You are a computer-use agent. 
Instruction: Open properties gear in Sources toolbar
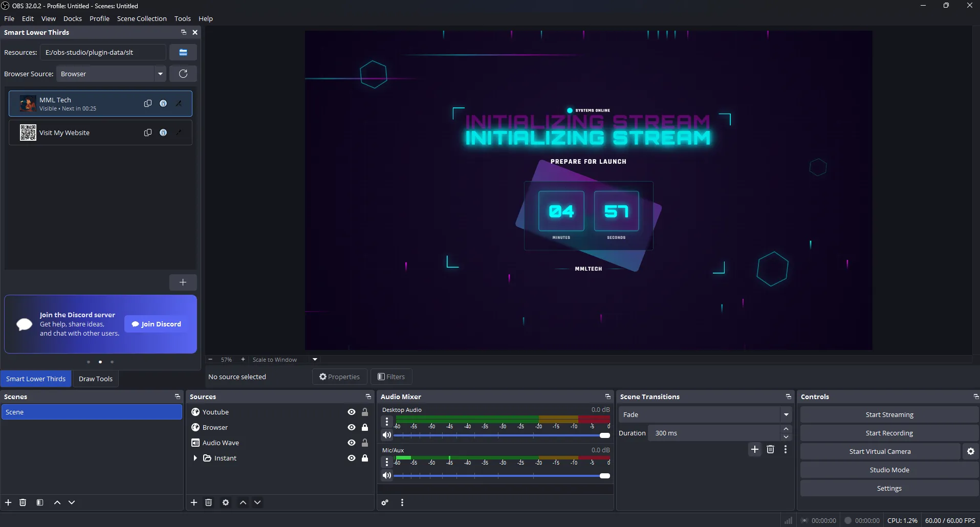point(225,502)
